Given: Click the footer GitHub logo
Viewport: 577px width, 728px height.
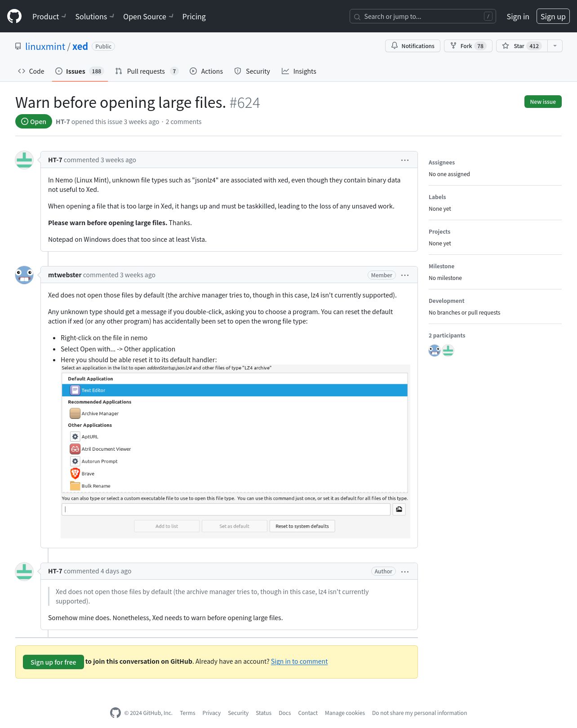Looking at the screenshot, I should pos(115,713).
